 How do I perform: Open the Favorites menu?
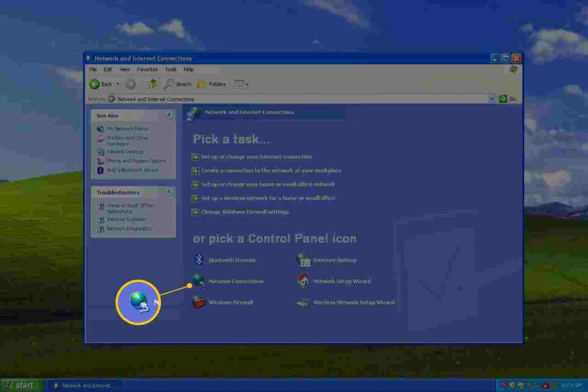tap(147, 69)
